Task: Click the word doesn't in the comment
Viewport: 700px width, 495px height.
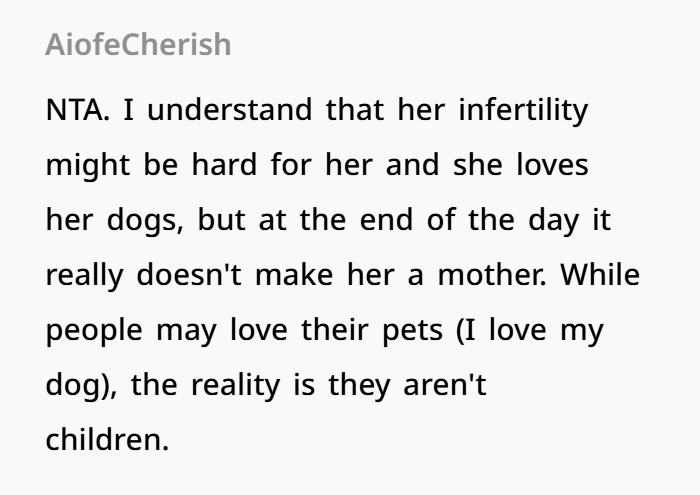Action: (x=189, y=275)
